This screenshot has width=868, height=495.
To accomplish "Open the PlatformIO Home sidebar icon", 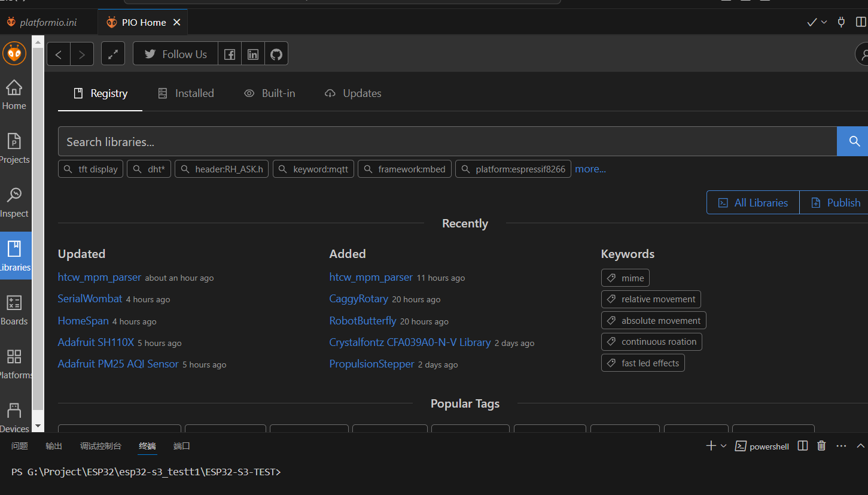I will point(14,95).
